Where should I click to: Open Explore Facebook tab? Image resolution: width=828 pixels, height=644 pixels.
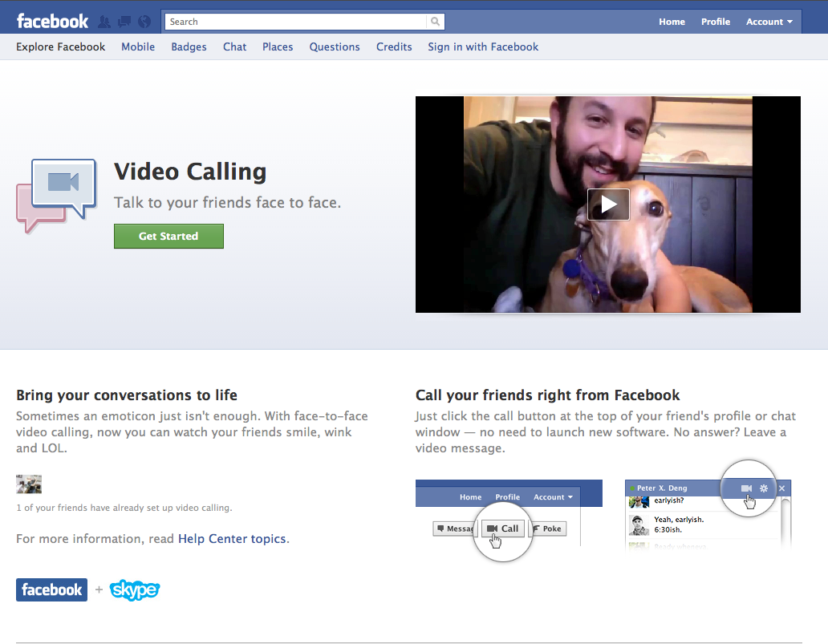61,47
